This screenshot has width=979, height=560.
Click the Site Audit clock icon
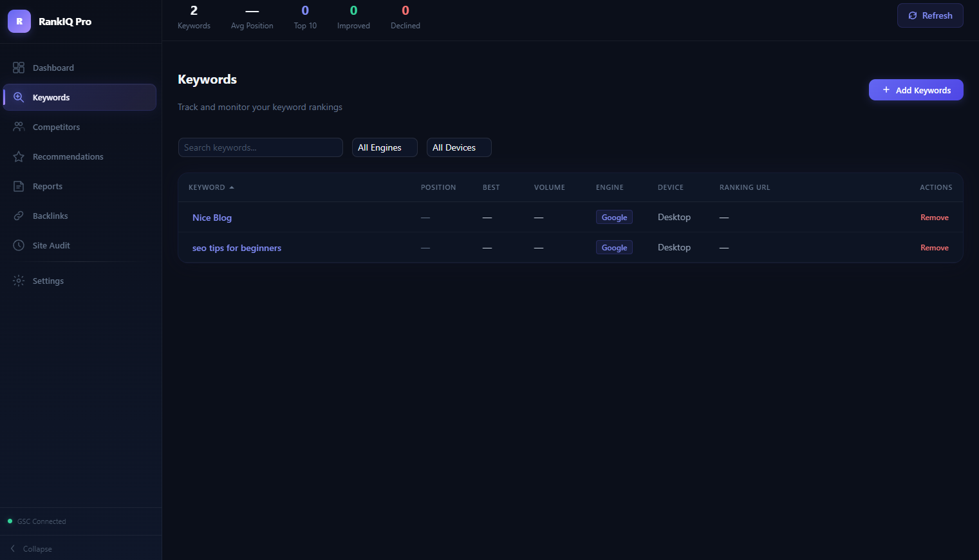[19, 245]
